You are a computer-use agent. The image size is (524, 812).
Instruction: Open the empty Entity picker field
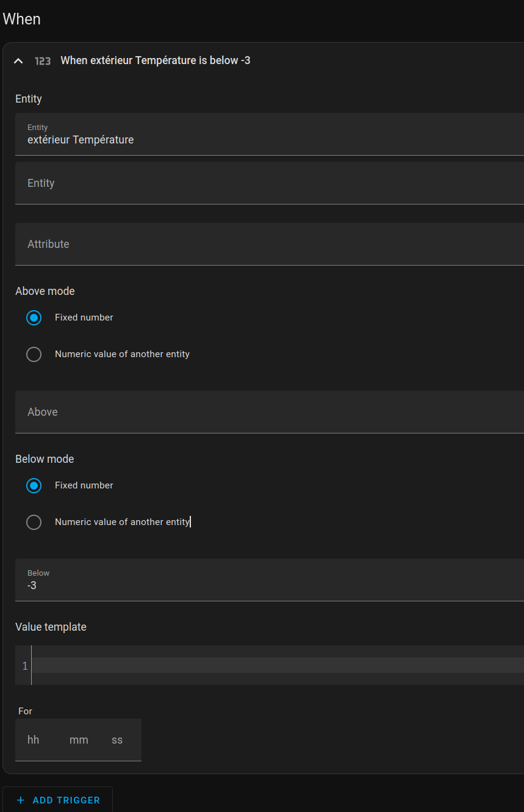(x=268, y=183)
